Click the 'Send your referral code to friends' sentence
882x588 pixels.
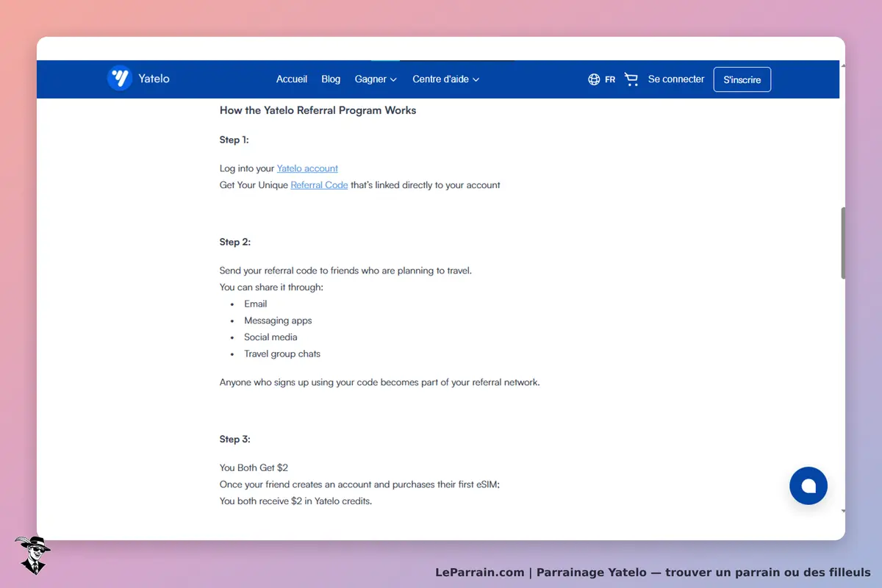(x=345, y=270)
